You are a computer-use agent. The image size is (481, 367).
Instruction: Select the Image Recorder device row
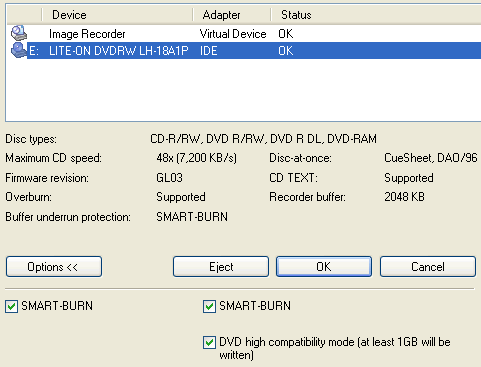click(244, 34)
